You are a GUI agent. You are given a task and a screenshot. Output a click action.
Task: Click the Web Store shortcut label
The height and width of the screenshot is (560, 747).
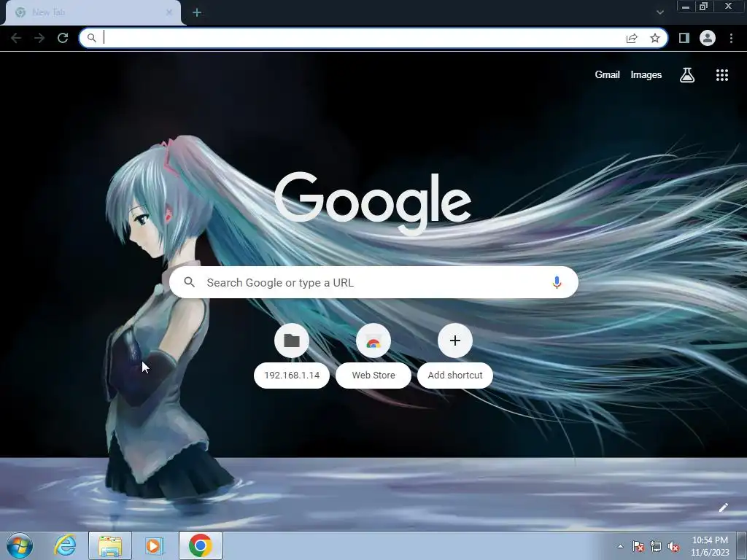click(373, 376)
